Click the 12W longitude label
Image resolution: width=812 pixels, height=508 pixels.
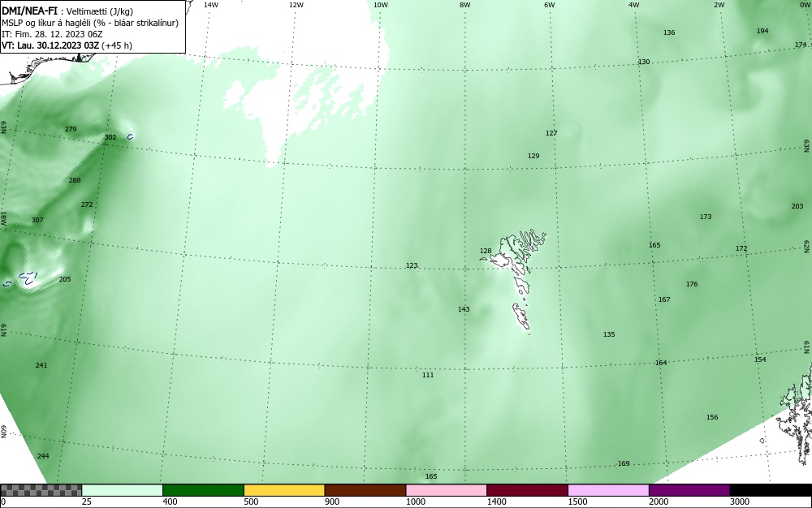[x=296, y=5]
